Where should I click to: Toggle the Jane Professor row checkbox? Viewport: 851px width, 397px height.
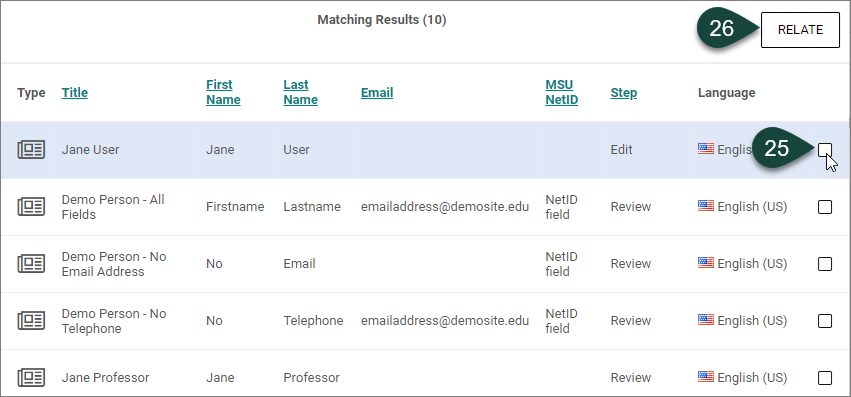(824, 378)
